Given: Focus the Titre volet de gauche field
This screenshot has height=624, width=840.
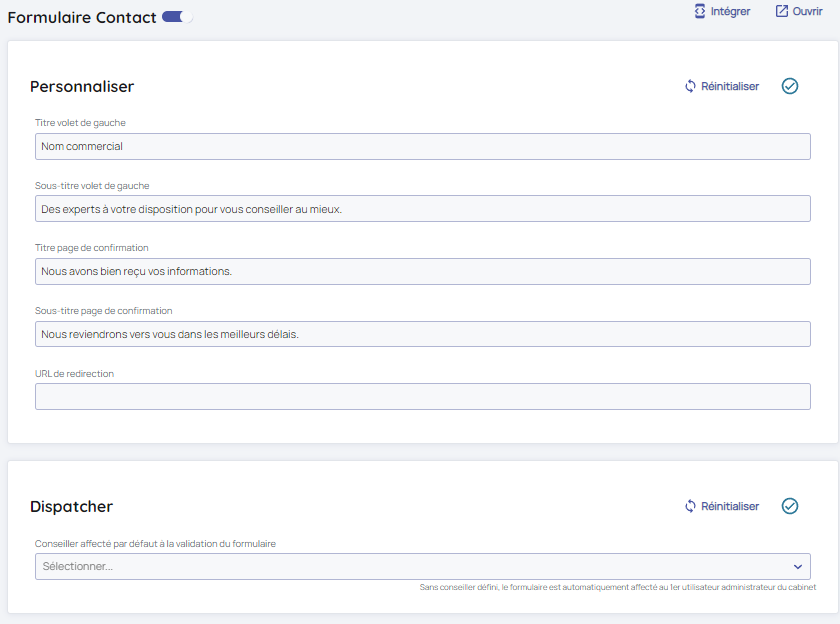Looking at the screenshot, I should click(422, 146).
